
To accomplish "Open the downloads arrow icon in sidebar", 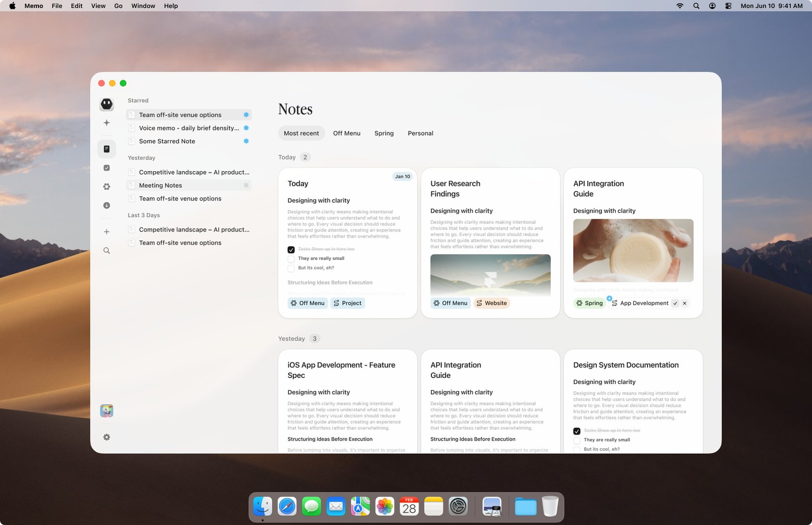I will [107, 206].
